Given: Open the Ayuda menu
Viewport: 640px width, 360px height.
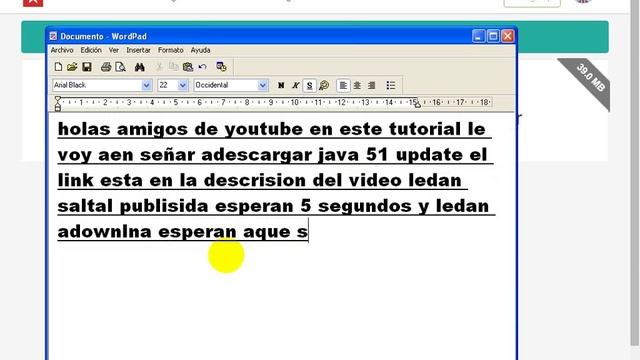Looking at the screenshot, I should (200, 50).
